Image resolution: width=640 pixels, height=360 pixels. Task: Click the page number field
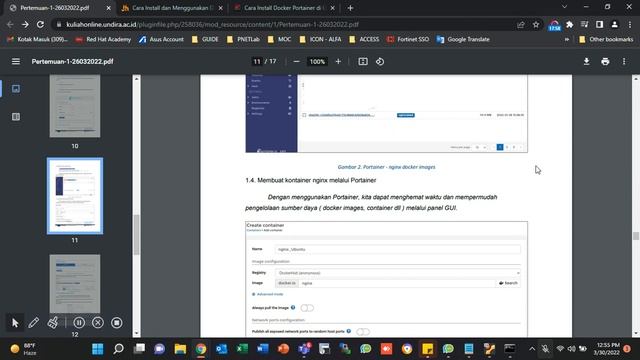click(257, 62)
